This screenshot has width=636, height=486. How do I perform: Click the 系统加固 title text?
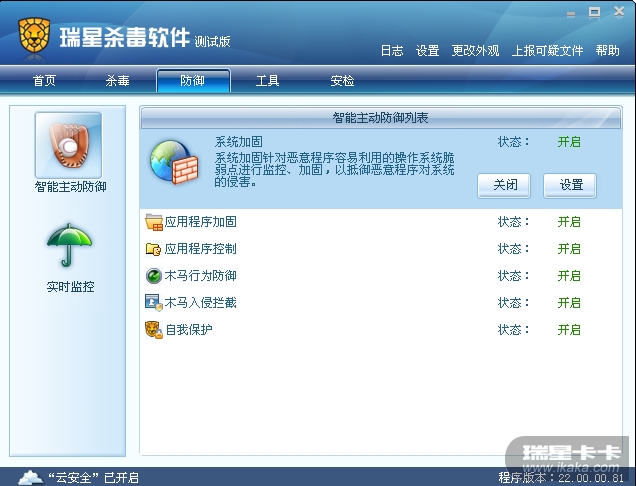238,142
